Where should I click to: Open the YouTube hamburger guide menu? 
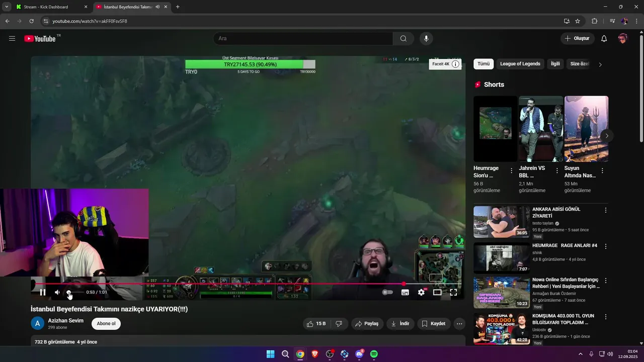point(12,38)
